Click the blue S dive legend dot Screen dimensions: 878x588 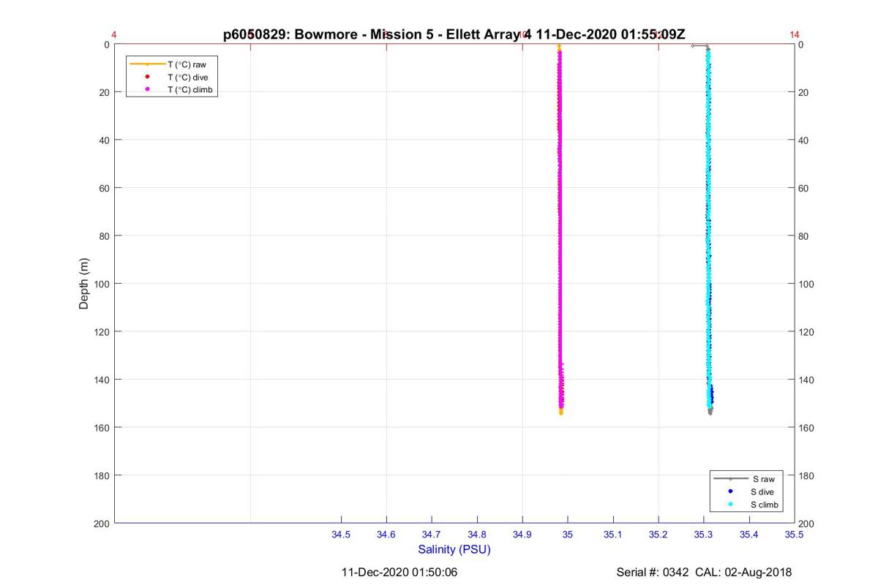[x=730, y=491]
